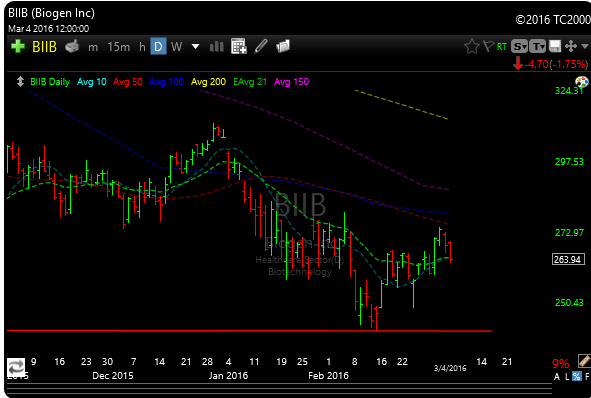This screenshot has height=398, width=591.
Task: Click the 250.43 price axis label
Action: click(569, 303)
